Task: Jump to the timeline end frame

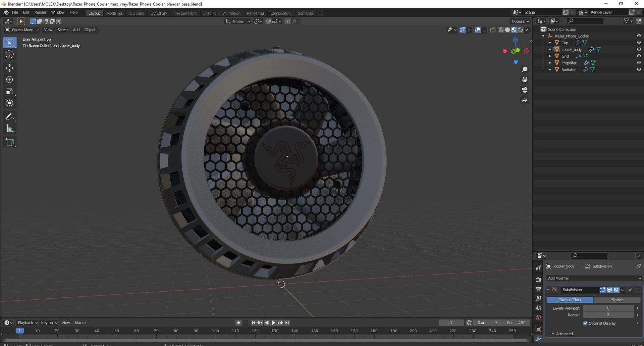Action: tap(287, 323)
